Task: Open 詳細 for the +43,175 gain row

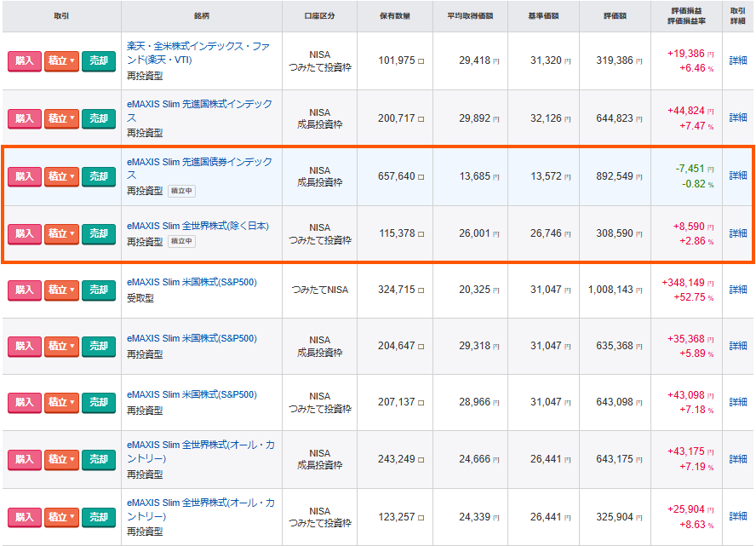Action: tap(738, 459)
